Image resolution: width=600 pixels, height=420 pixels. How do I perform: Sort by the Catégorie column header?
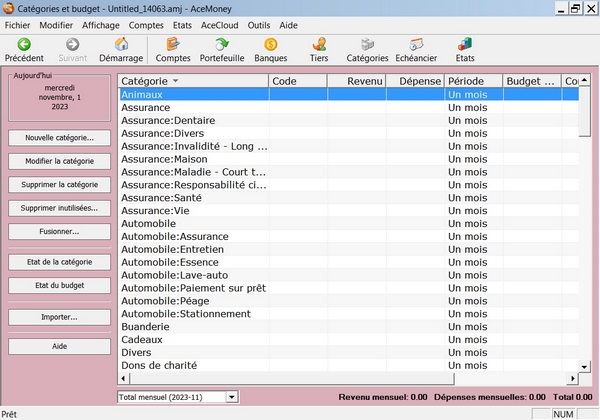coord(192,80)
